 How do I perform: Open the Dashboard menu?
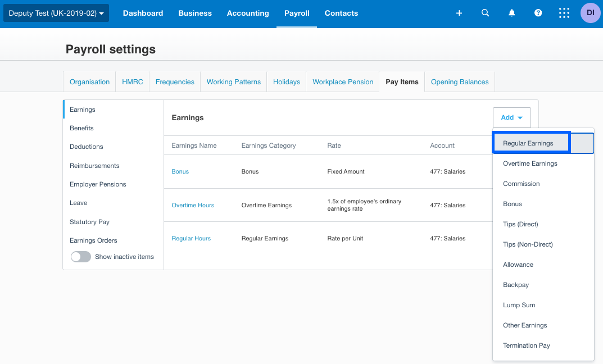click(x=143, y=13)
